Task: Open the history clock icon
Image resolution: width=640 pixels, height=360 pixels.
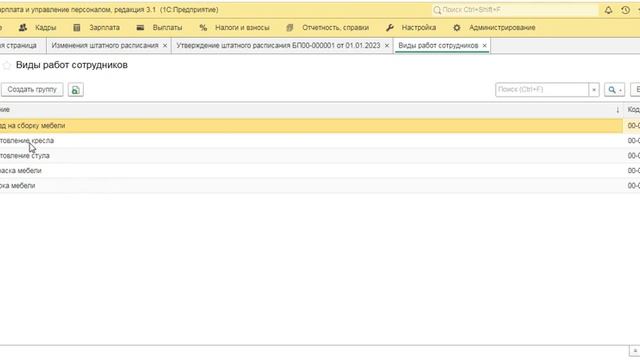Action: point(625,10)
